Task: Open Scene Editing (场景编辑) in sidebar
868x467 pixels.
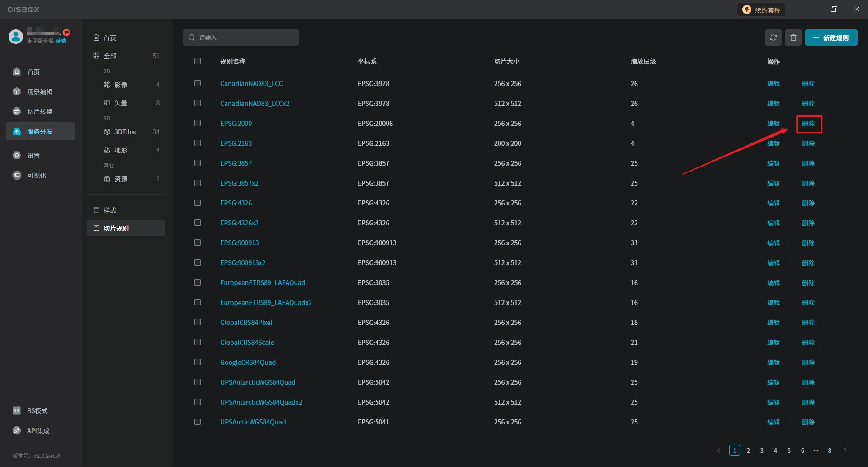Action: point(39,92)
